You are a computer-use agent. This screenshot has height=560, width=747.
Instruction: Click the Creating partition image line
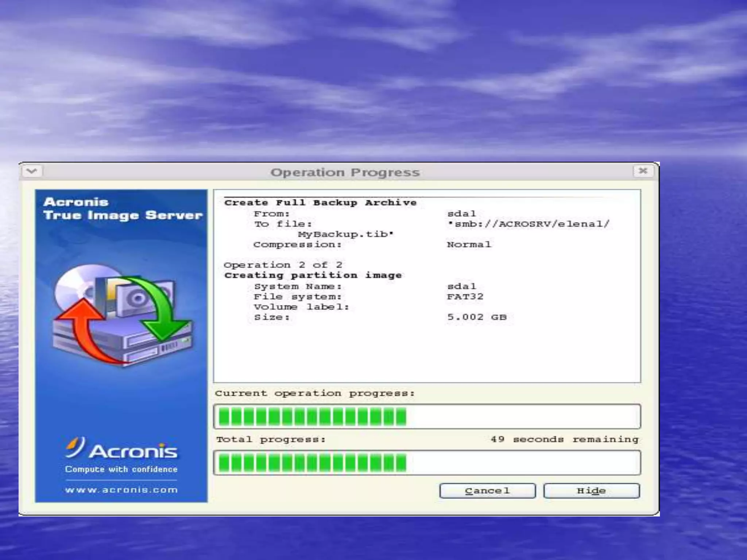[x=313, y=275]
